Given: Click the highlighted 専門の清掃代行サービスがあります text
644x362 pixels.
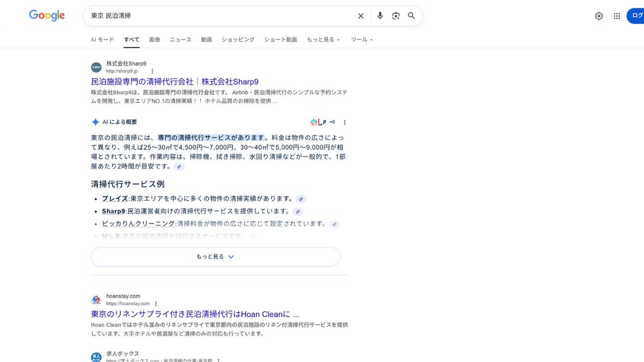Looking at the screenshot, I should (211, 138).
